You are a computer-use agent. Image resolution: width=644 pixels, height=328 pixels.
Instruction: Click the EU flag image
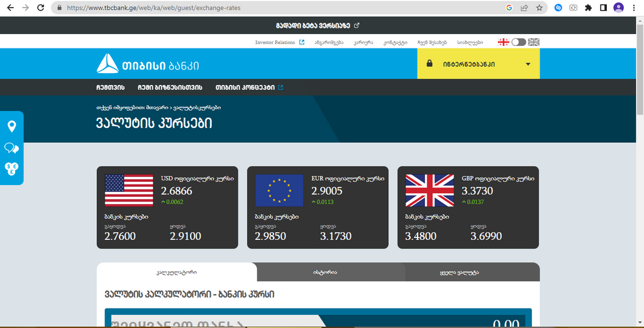279,190
